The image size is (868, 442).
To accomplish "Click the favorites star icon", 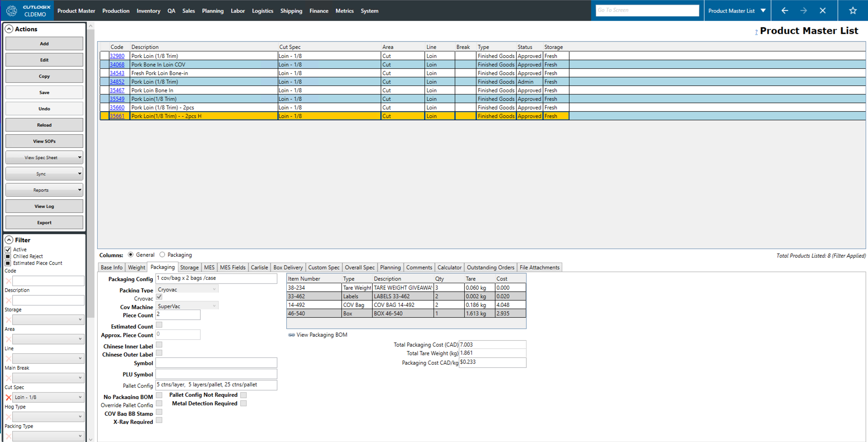I will tap(853, 10).
